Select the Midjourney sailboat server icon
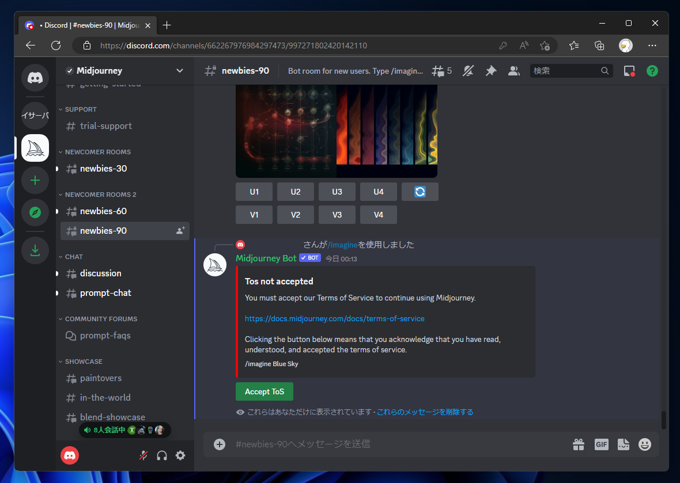 click(x=35, y=148)
